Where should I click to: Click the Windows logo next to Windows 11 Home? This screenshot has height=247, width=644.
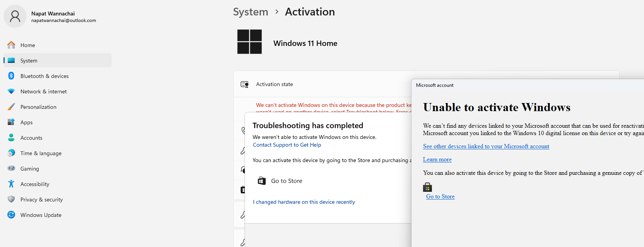coord(250,42)
